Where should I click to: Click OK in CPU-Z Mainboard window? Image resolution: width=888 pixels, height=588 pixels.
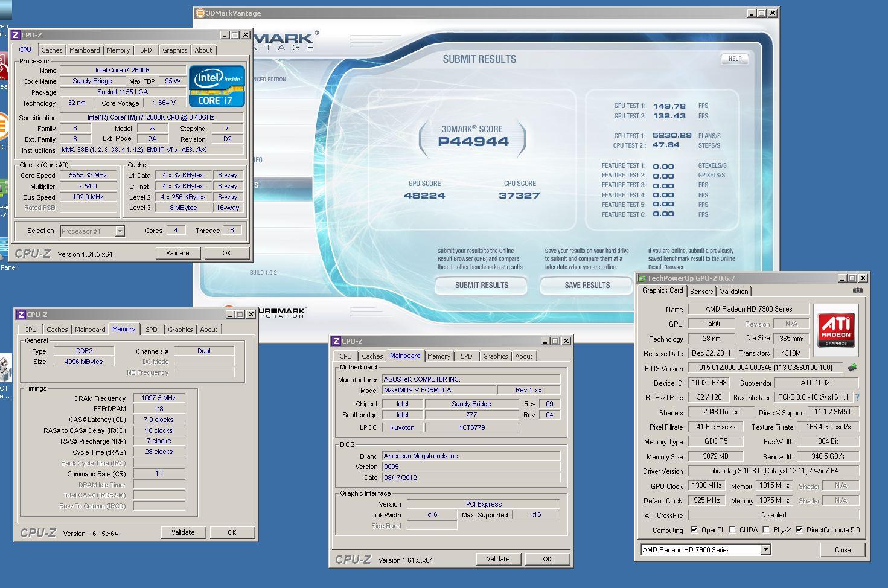point(547,559)
